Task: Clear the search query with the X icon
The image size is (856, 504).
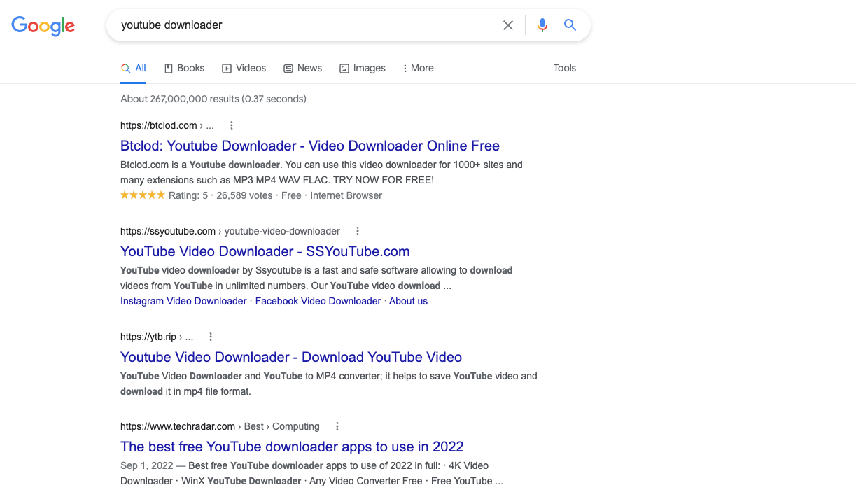Action: (x=507, y=24)
